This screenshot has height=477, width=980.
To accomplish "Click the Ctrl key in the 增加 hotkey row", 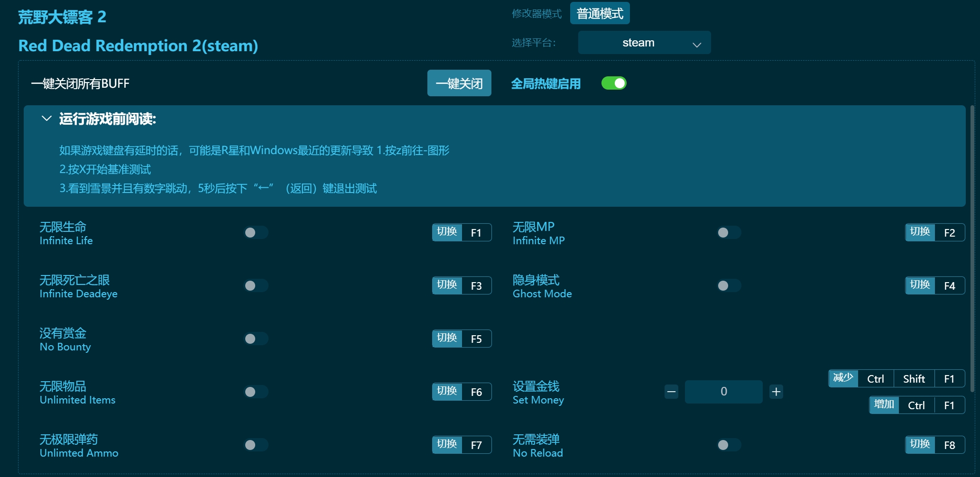I will coord(916,405).
